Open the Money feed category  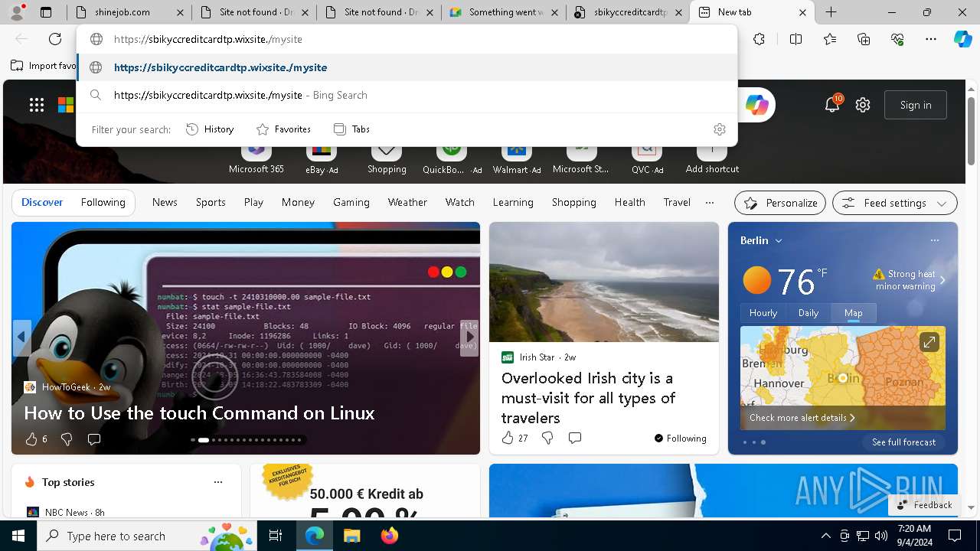[x=298, y=203]
